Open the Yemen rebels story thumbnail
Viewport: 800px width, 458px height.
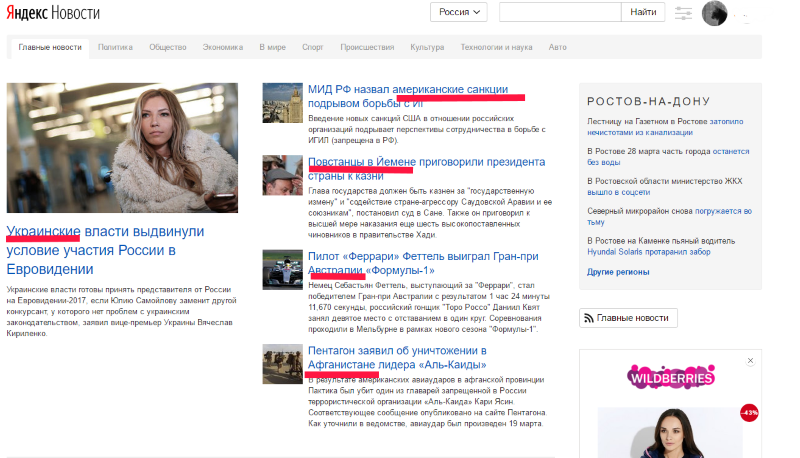283,175
